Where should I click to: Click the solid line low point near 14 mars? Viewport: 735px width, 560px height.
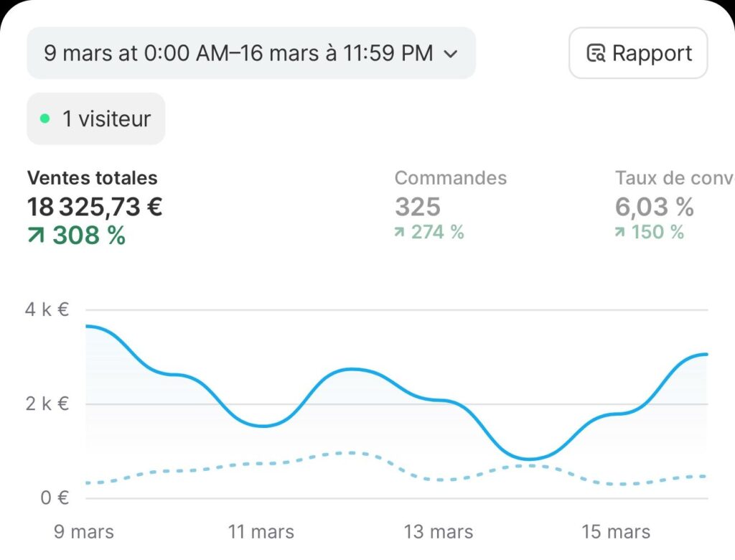(x=529, y=459)
